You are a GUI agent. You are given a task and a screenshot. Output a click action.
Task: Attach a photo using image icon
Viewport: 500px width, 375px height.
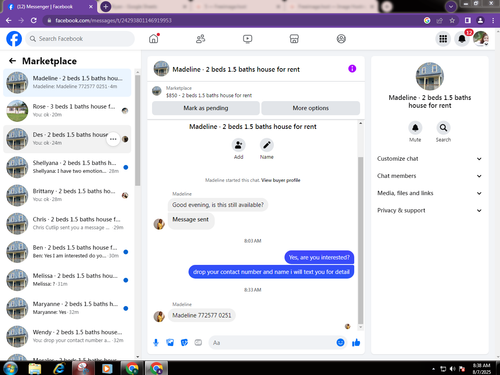pyautogui.click(x=170, y=343)
